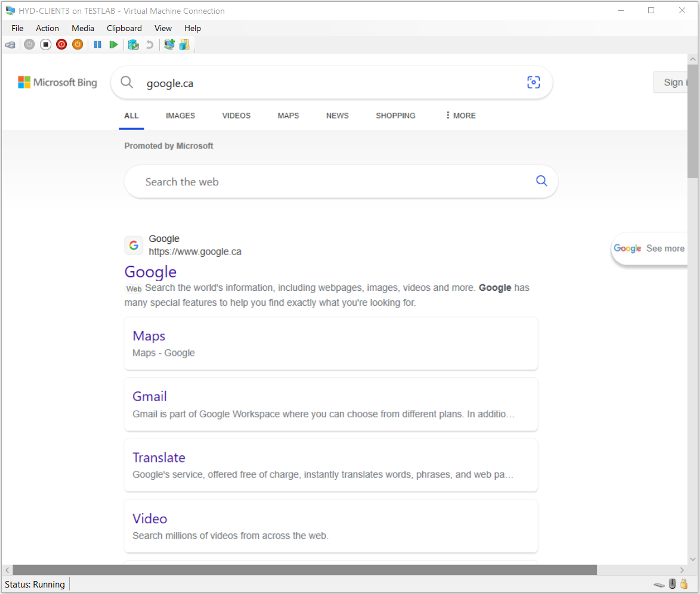Click the Sign in button
The image size is (700, 594).
coord(671,82)
